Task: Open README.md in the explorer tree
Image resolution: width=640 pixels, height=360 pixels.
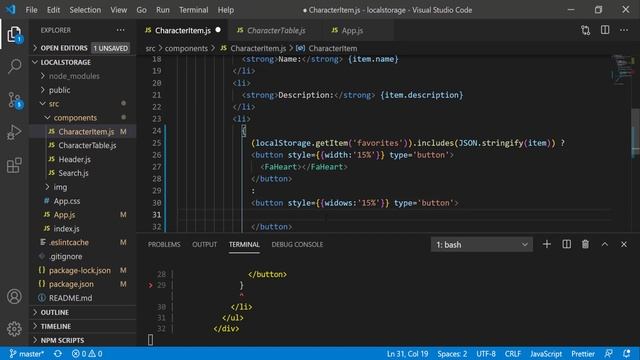Action: (70, 298)
